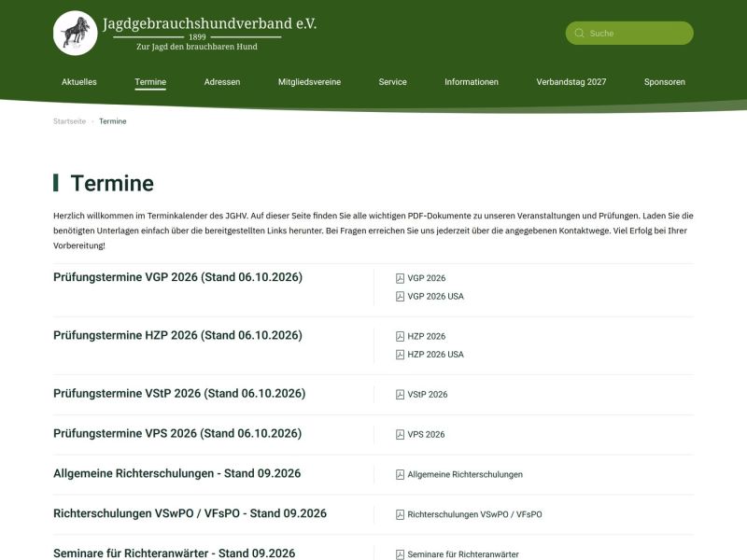Image resolution: width=747 pixels, height=560 pixels.
Task: Click heading Prüfungstermine HZP 2026 (Stand 06.10.2026)
Action: (177, 335)
